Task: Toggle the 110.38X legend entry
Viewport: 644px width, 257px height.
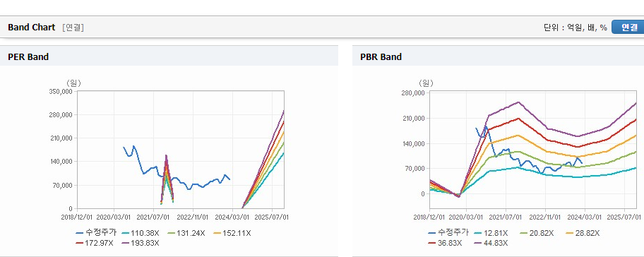Action: [x=141, y=233]
